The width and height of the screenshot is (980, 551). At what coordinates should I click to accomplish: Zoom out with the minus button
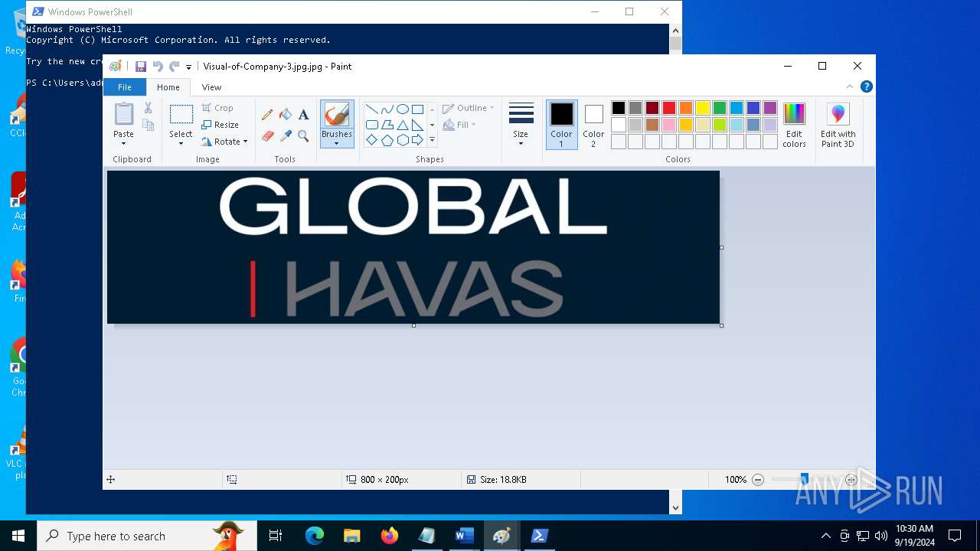point(758,480)
